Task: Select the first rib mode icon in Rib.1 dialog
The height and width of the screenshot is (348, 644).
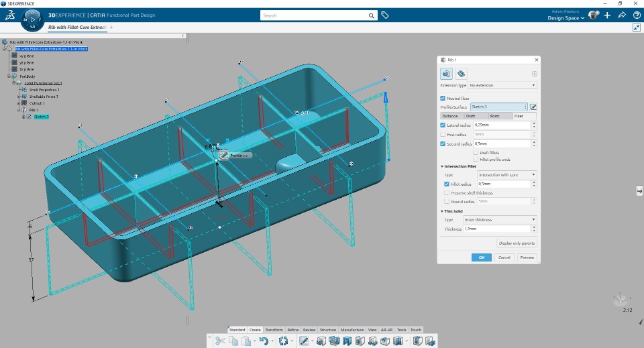Action: tap(447, 74)
